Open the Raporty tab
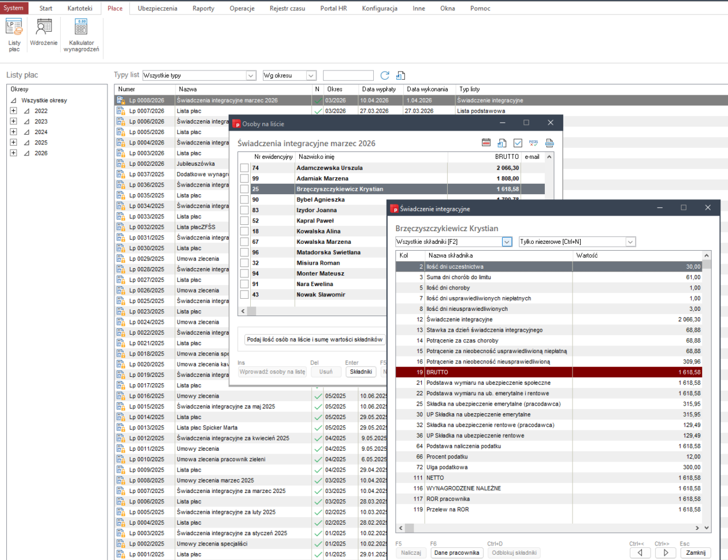 coord(203,8)
